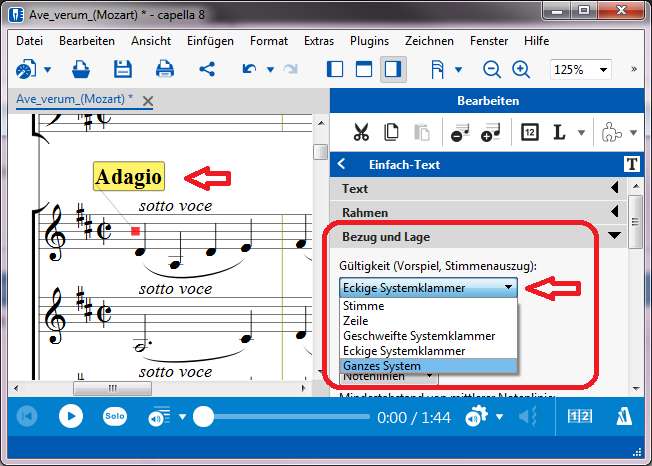652x466 pixels.
Task: Open the new score wizard icon
Action: click(x=26, y=69)
